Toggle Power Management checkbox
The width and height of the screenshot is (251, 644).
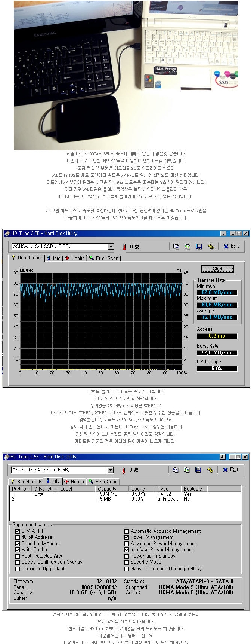(127, 537)
